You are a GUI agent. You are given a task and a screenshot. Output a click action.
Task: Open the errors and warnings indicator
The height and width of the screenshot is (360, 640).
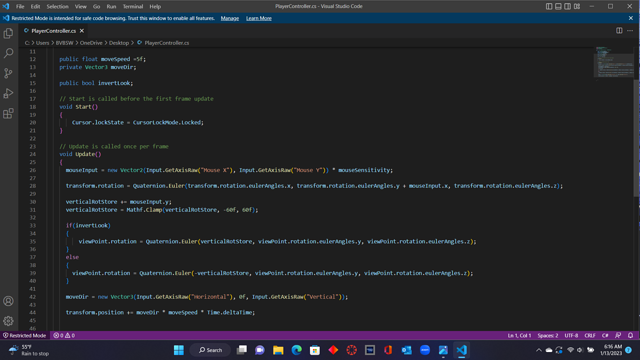[64, 336]
